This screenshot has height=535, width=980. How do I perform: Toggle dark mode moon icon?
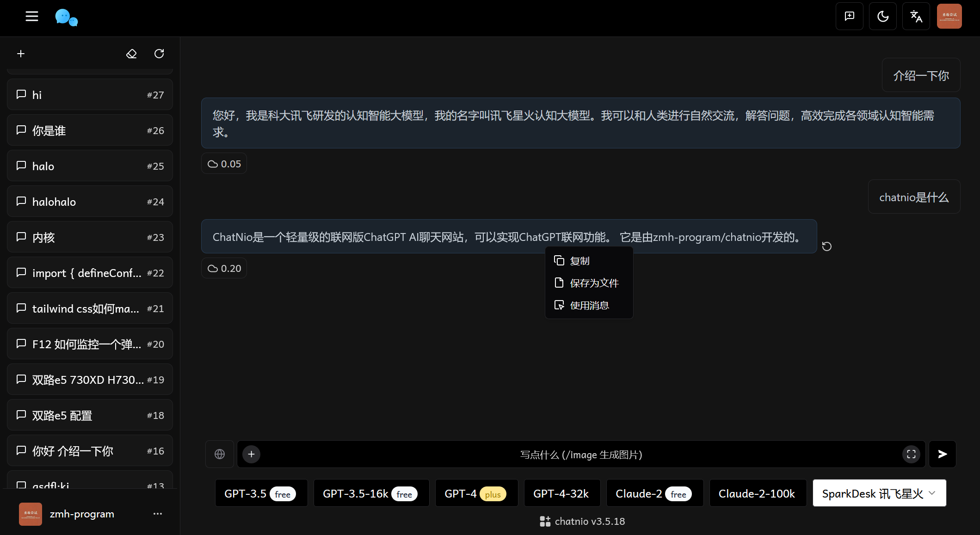click(x=882, y=16)
